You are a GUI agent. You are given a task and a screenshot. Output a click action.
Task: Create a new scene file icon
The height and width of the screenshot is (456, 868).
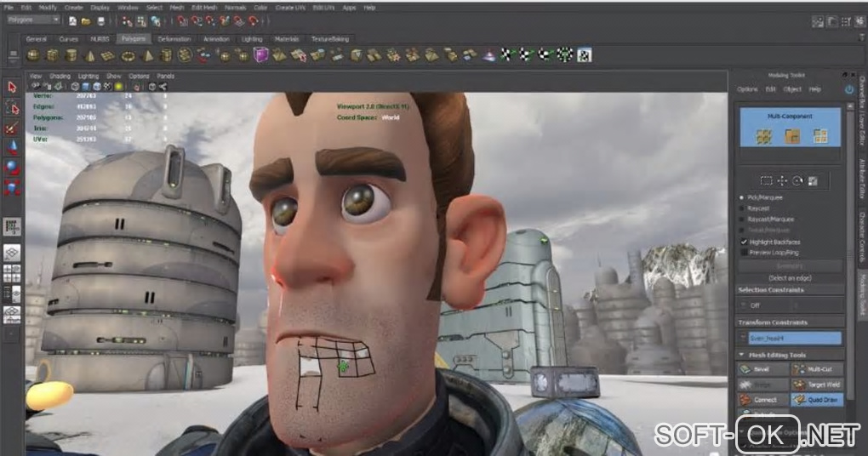click(72, 21)
